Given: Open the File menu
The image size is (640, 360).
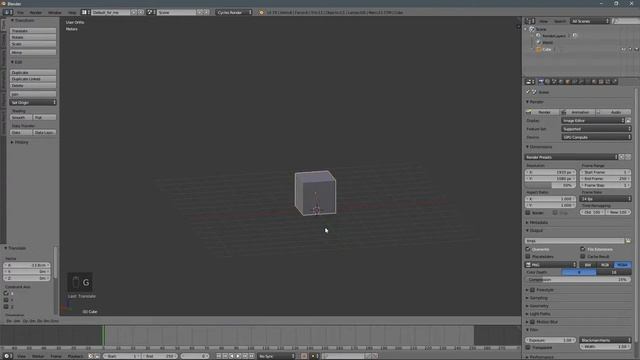Looking at the screenshot, I should 20,13.
